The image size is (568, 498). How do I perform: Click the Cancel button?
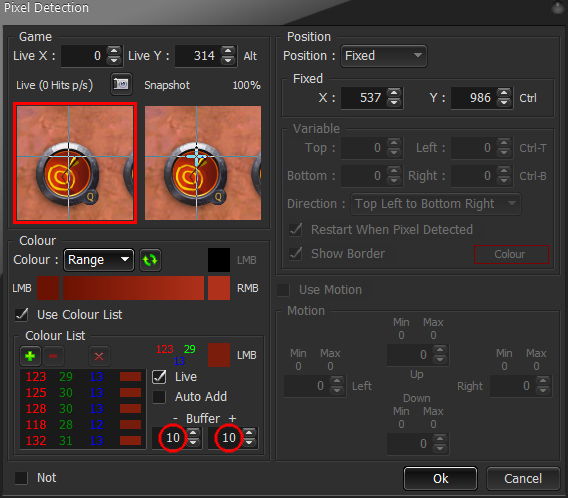pyautogui.click(x=523, y=478)
